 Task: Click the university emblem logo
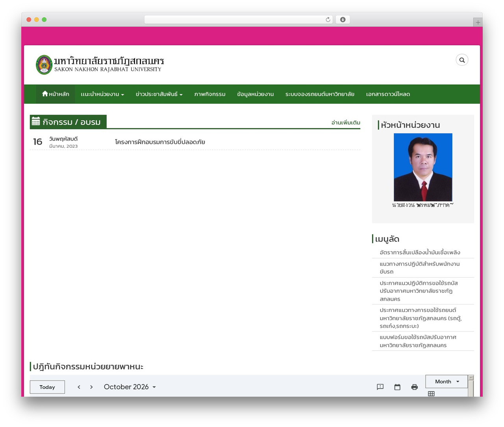44,65
